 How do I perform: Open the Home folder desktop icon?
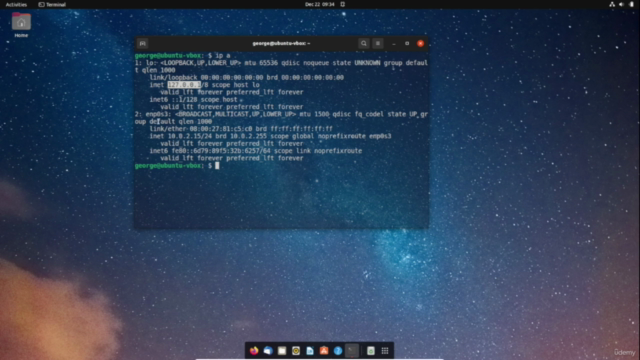tap(21, 25)
